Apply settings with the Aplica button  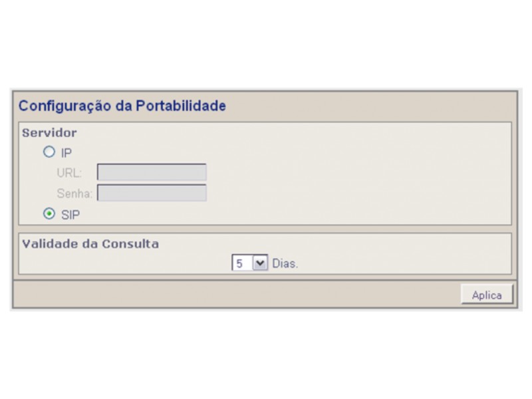coord(487,295)
